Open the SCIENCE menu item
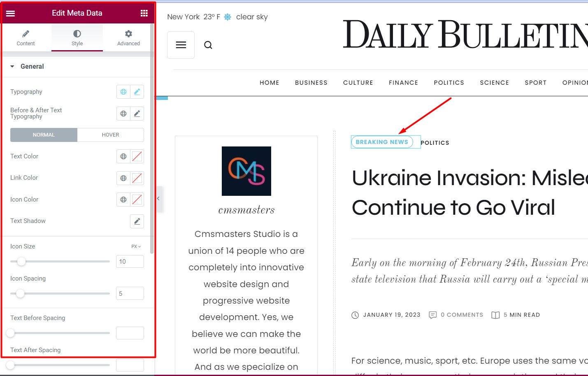Screen dimensions: 588x376 [494, 83]
